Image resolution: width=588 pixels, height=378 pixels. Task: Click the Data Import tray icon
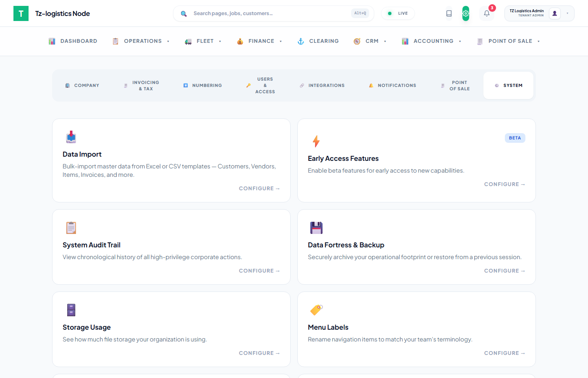coord(71,137)
